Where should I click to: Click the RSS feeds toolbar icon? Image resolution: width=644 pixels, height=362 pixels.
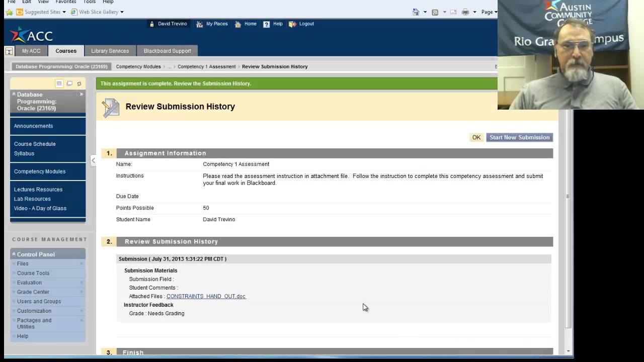[435, 12]
